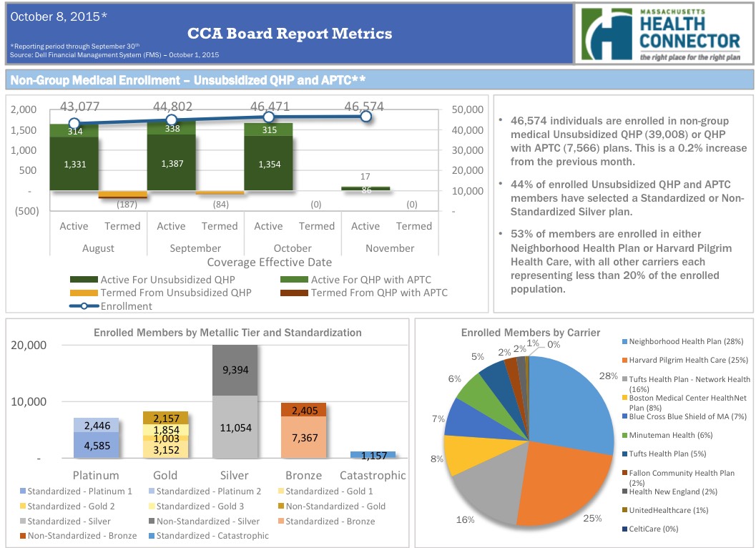Click the gray Tufts Network Health pie slice

pos(479,486)
